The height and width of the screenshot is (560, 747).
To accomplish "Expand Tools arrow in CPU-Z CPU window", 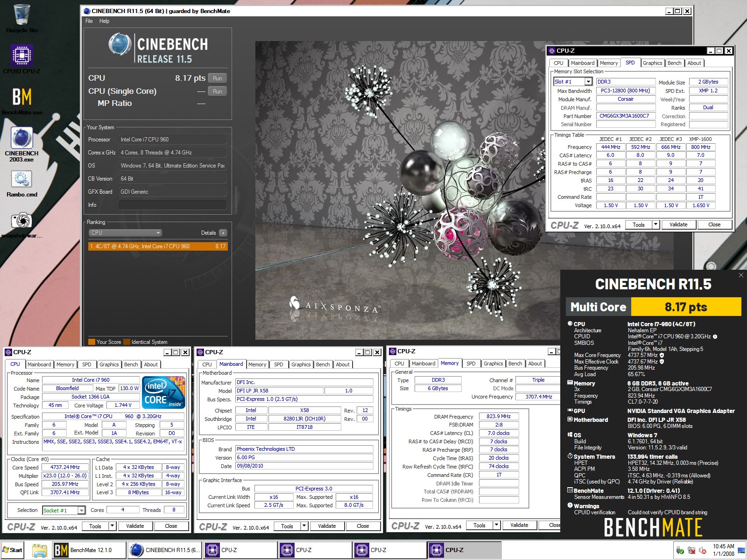I will pyautogui.click(x=112, y=526).
